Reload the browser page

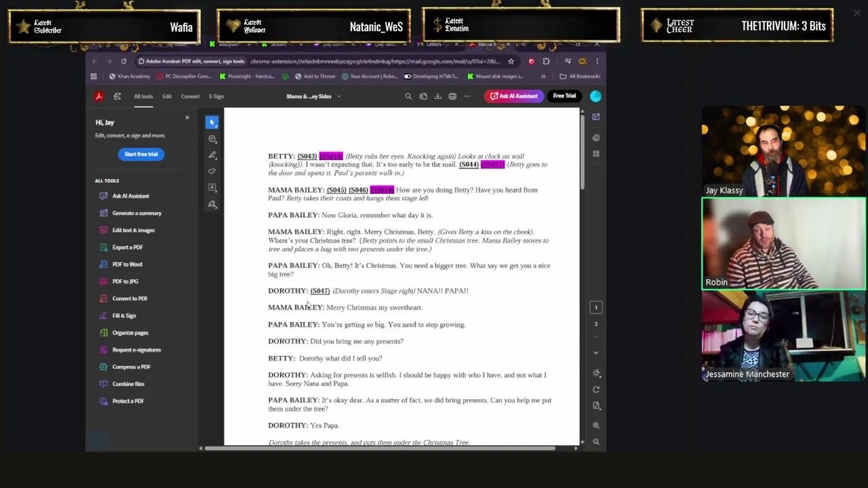point(123,61)
